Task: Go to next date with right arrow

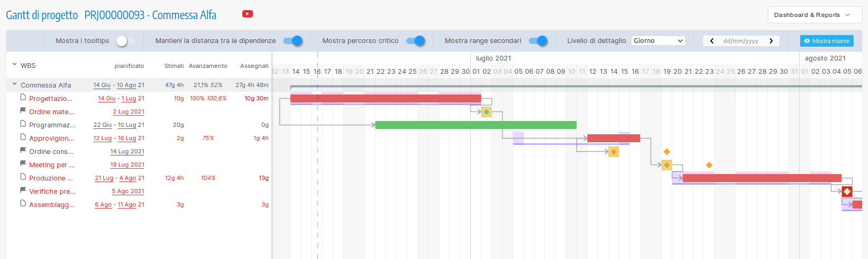Action: pos(771,41)
